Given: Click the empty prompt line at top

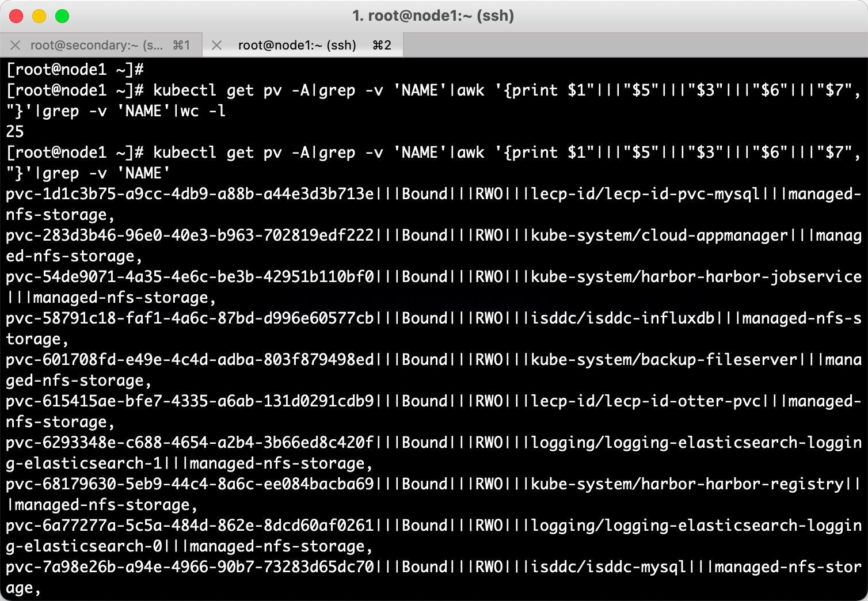Looking at the screenshot, I should coord(75,70).
